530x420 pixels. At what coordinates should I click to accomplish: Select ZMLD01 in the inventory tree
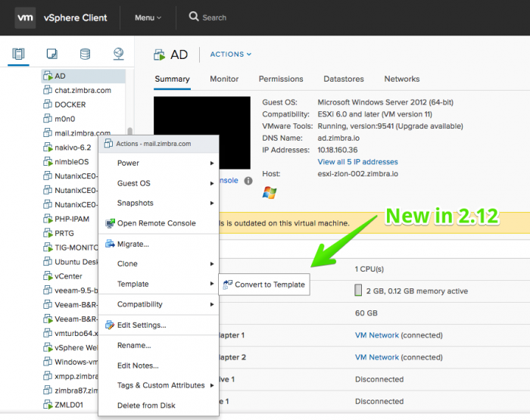click(x=70, y=405)
